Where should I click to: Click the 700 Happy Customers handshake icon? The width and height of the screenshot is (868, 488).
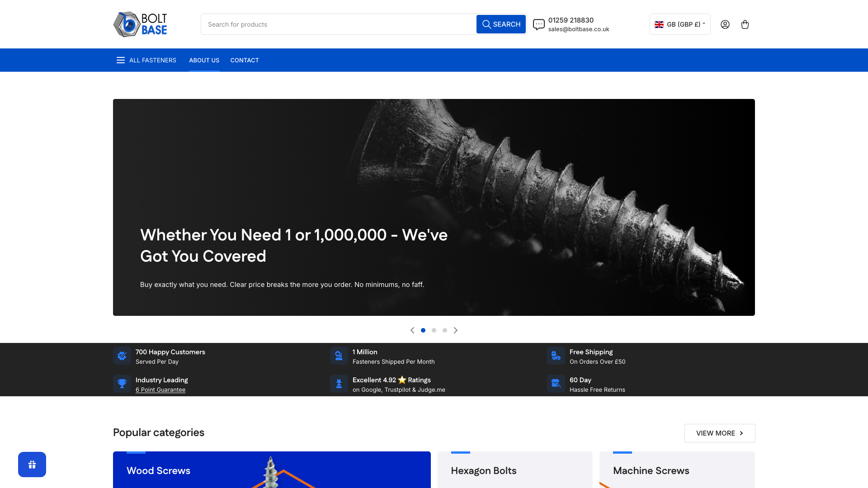(122, 356)
